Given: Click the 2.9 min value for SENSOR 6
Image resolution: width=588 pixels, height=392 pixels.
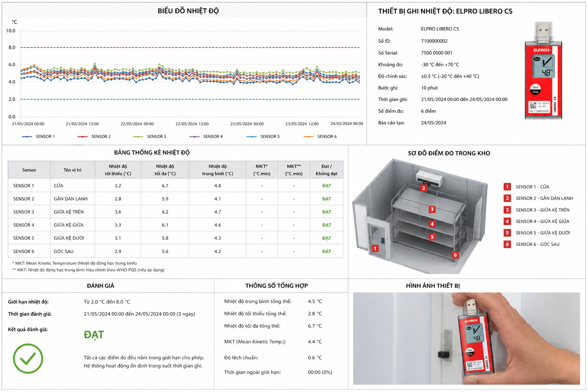Looking at the screenshot, I should tap(118, 252).
